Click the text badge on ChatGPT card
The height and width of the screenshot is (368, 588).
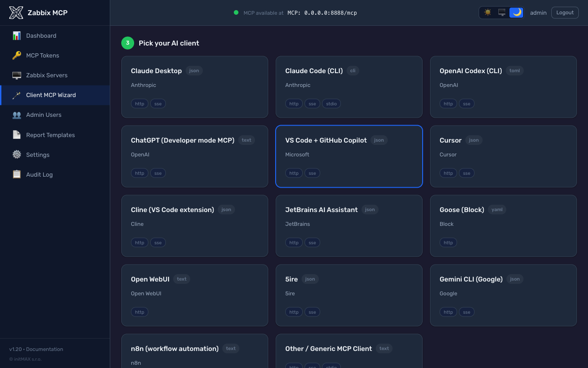(247, 140)
